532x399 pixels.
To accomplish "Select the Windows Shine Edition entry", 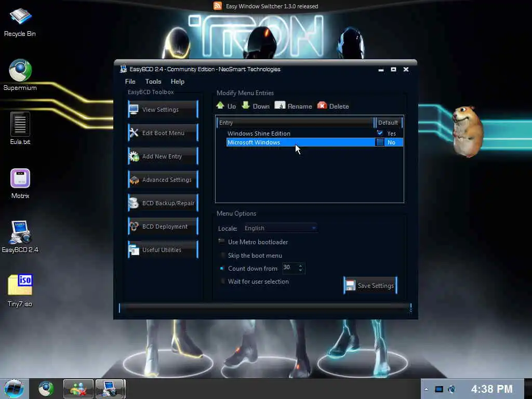I will tap(259, 134).
